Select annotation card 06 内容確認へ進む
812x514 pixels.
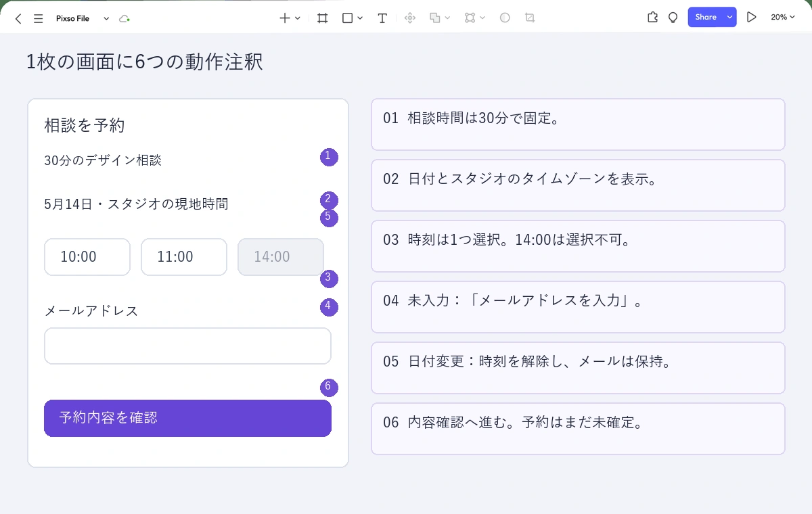coord(578,429)
